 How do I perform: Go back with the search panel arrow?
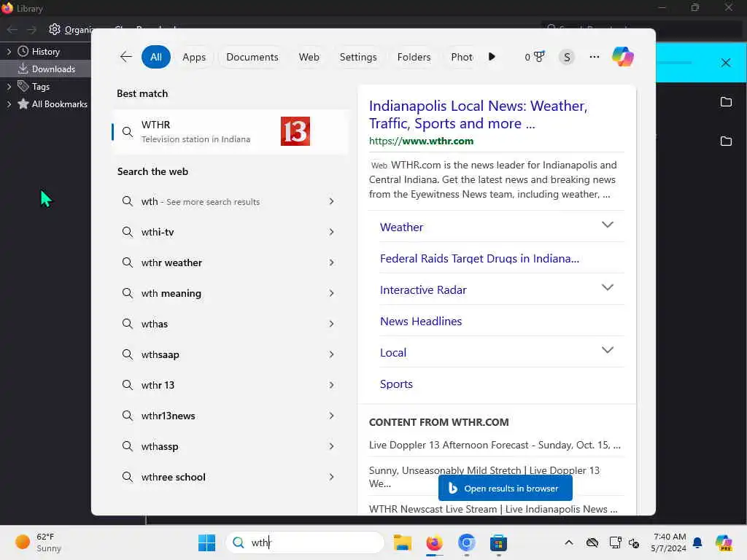point(125,57)
